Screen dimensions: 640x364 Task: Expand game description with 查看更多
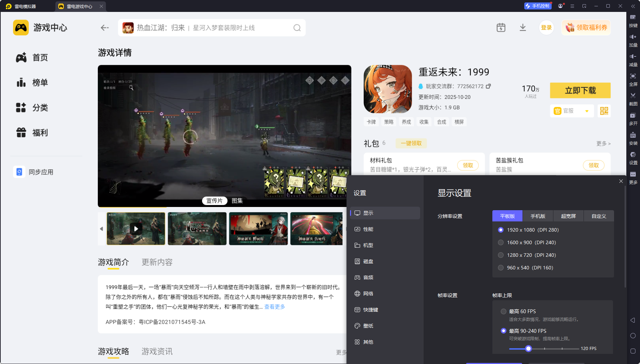[274, 307]
